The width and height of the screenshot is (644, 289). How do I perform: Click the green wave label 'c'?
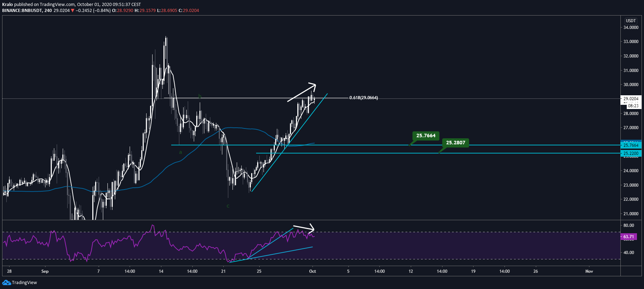pos(228,206)
